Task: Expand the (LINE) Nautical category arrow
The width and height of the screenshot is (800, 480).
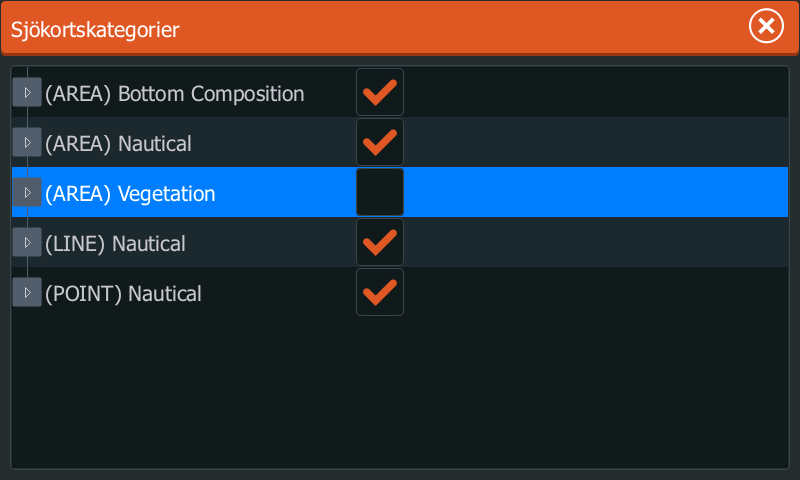Action: pyautogui.click(x=27, y=242)
